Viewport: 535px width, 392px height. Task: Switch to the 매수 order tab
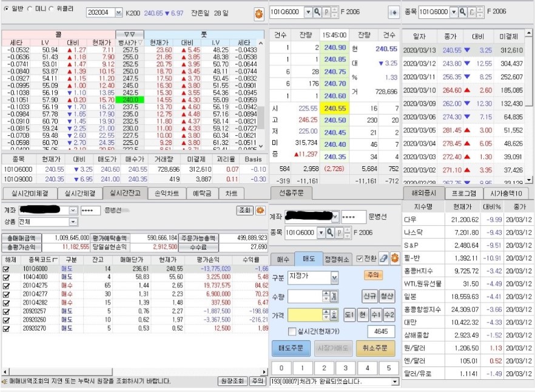point(281,259)
